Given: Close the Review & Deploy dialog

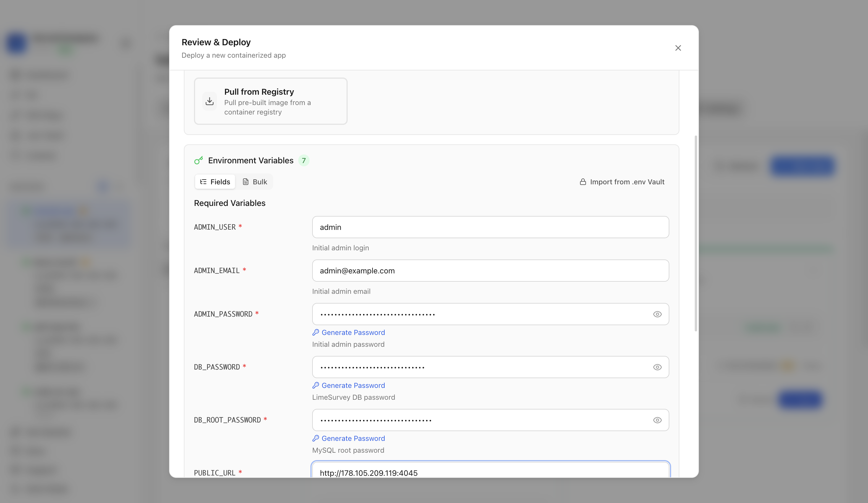Looking at the screenshot, I should click(678, 48).
